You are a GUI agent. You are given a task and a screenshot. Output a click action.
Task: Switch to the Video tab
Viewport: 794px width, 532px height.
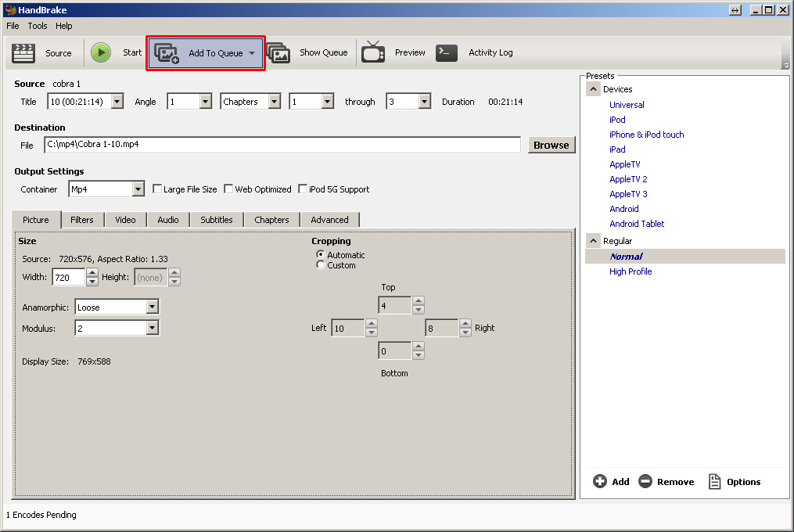(x=125, y=220)
